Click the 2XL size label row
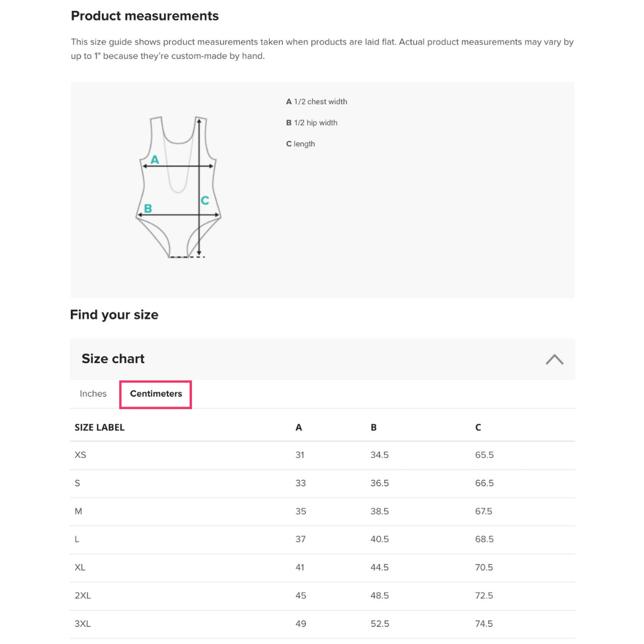Viewport: 644px width, 644px height. [83, 595]
